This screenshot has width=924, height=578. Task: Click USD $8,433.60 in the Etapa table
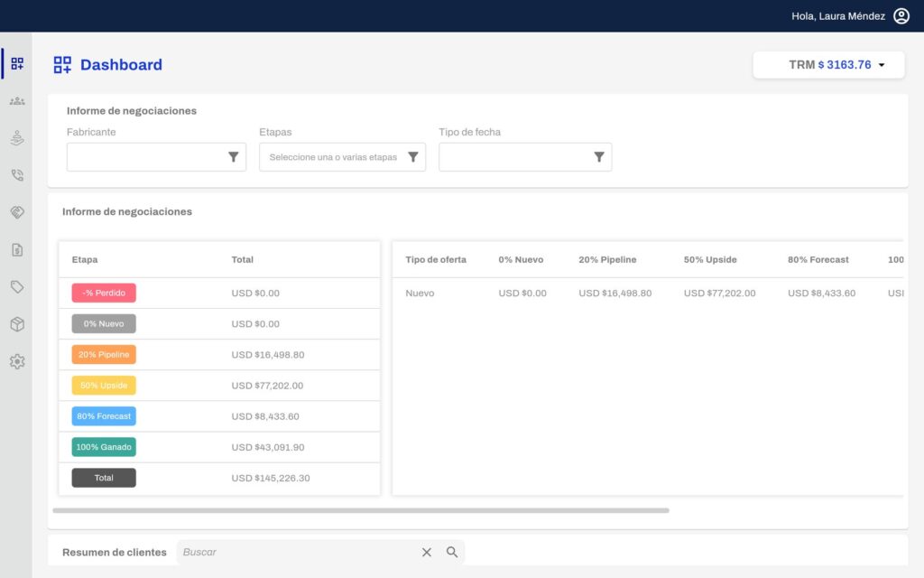[x=265, y=415]
